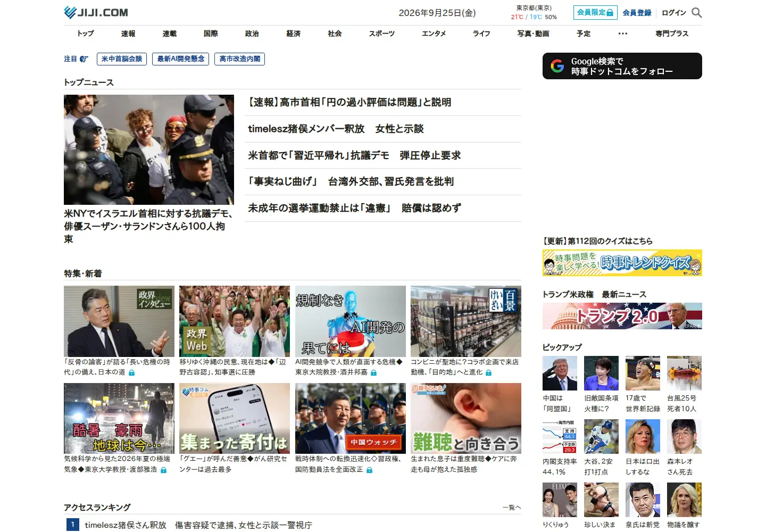Open the 政界Web Okinawa feature thumbnail
Viewport: 766px width, 532px height.
coord(235,321)
